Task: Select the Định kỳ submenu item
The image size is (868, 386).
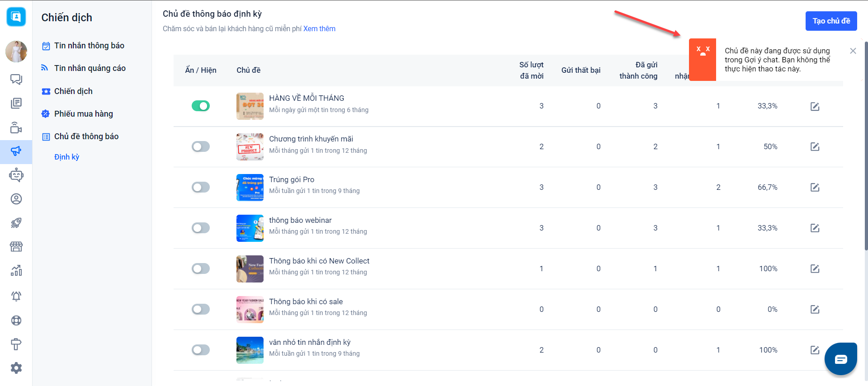Action: click(x=66, y=157)
